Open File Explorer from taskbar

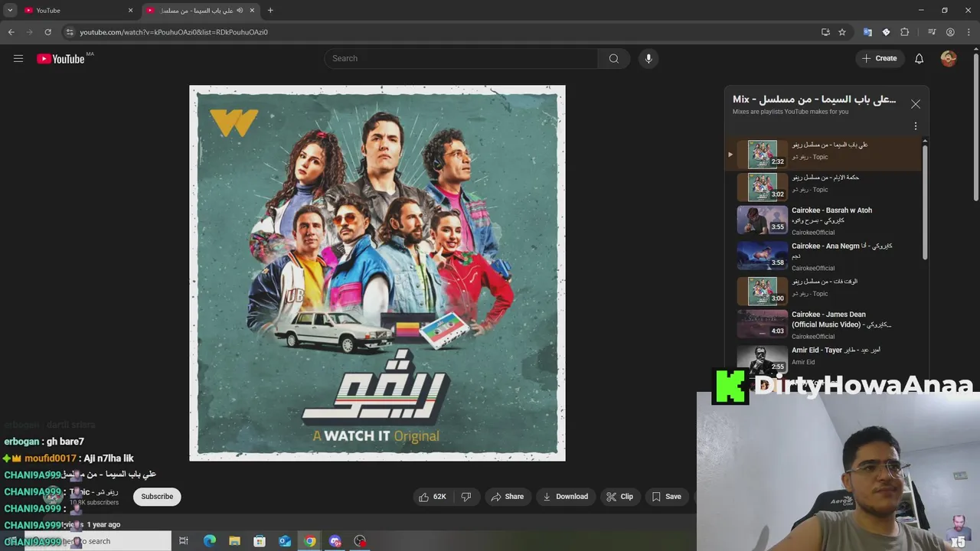(x=234, y=541)
